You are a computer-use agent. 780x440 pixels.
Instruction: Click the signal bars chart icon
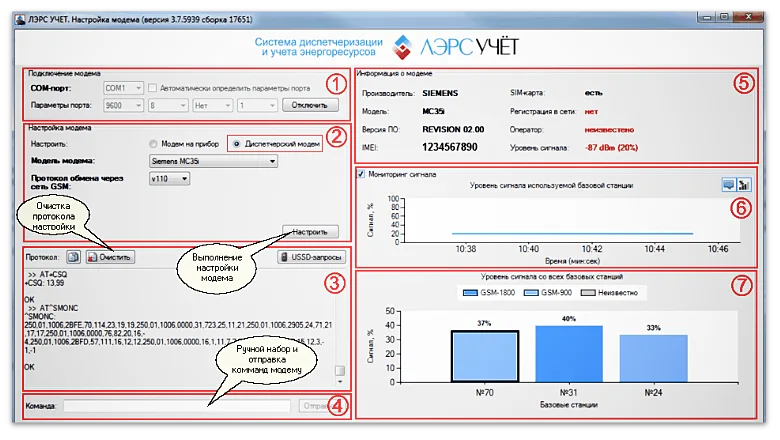point(743,185)
